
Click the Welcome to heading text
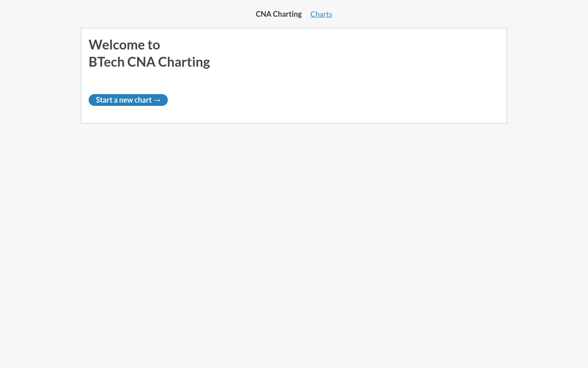[124, 45]
